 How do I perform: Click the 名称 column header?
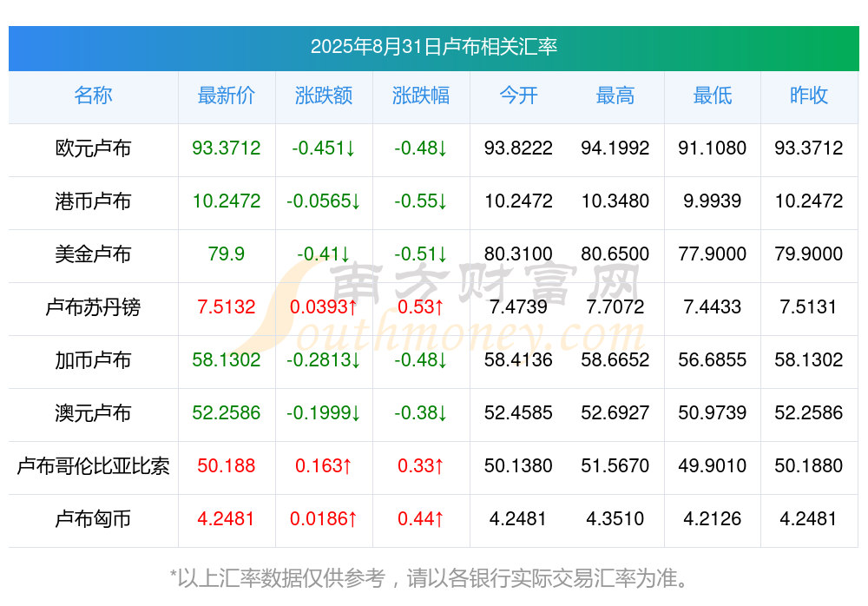[93, 96]
